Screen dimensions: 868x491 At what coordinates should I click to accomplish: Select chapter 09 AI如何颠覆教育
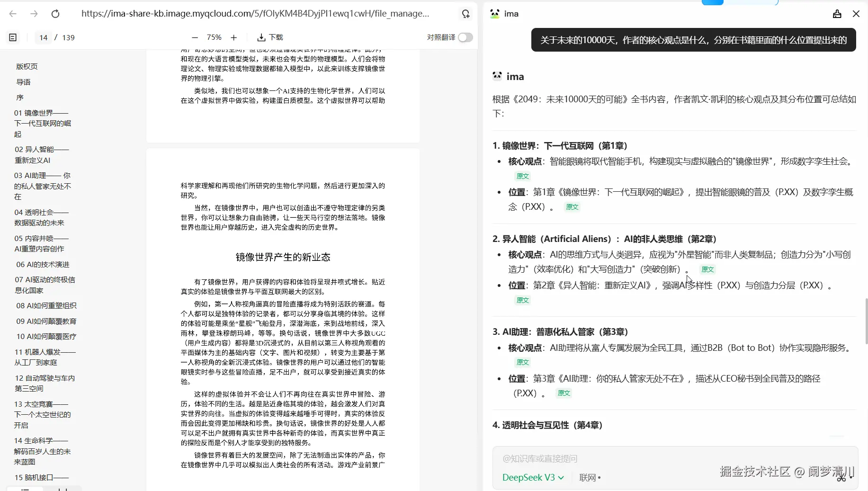[x=46, y=321]
